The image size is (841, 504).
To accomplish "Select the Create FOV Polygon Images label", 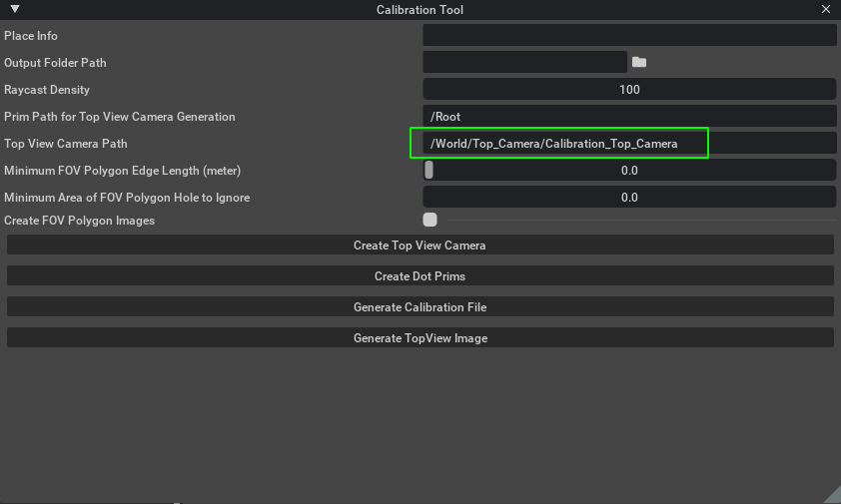I will [x=79, y=221].
